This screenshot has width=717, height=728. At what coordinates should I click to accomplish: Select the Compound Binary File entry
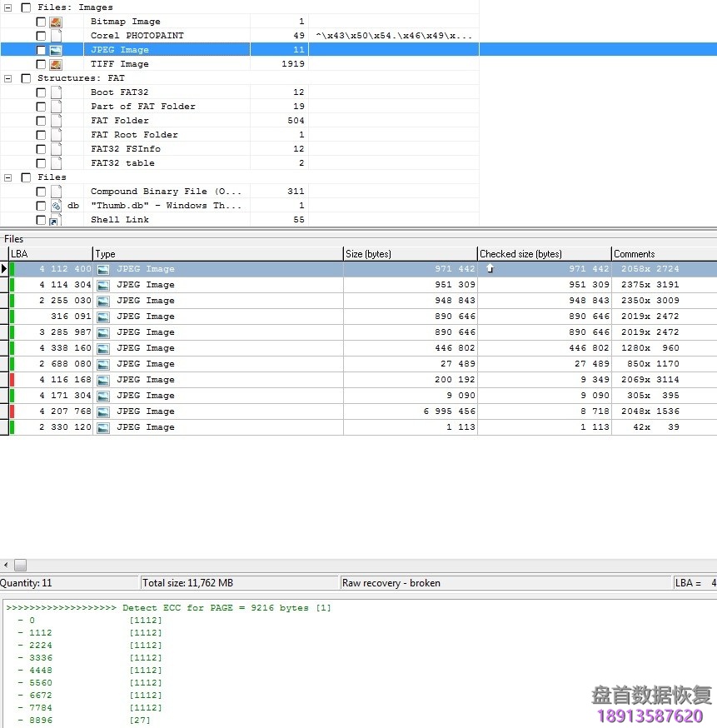[166, 192]
